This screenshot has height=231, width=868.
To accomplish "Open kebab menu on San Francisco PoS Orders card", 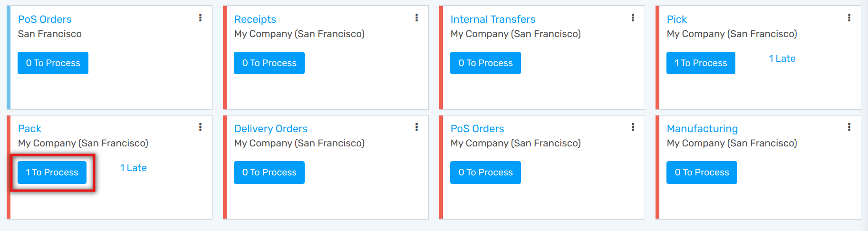I will coord(200,18).
